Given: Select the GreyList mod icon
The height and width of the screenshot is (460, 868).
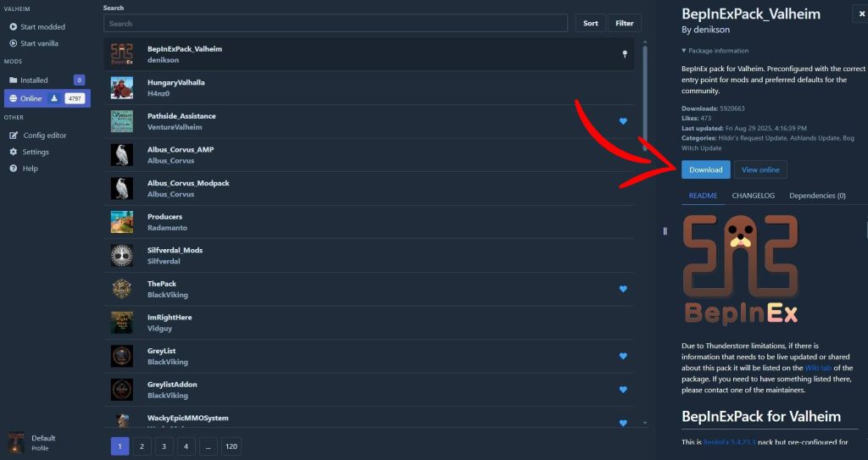Looking at the screenshot, I should [x=122, y=356].
